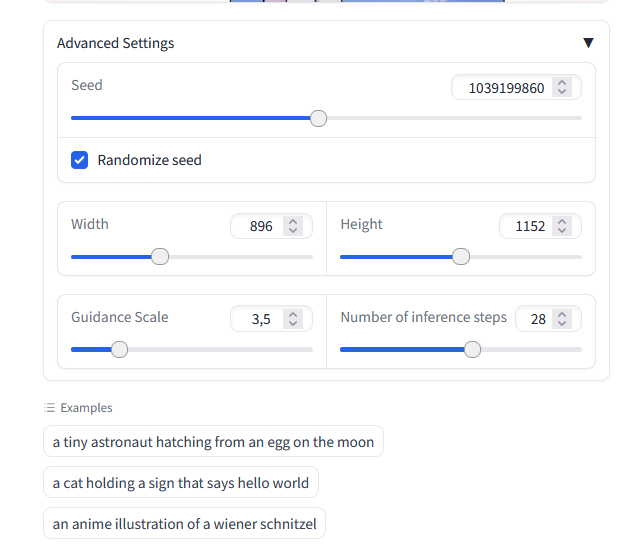Click the inference steps slider handle
The width and height of the screenshot is (643, 547).
473,349
